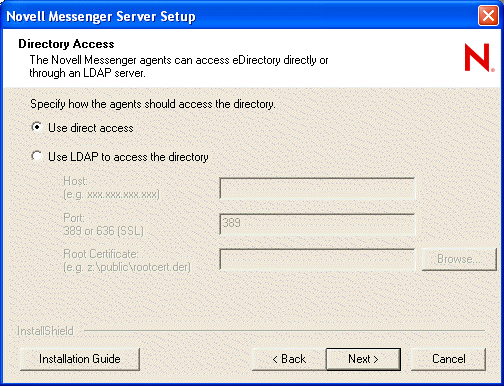Click the xxx.xxx.xxx.xxx example text
This screenshot has height=386, width=504.
point(111,194)
